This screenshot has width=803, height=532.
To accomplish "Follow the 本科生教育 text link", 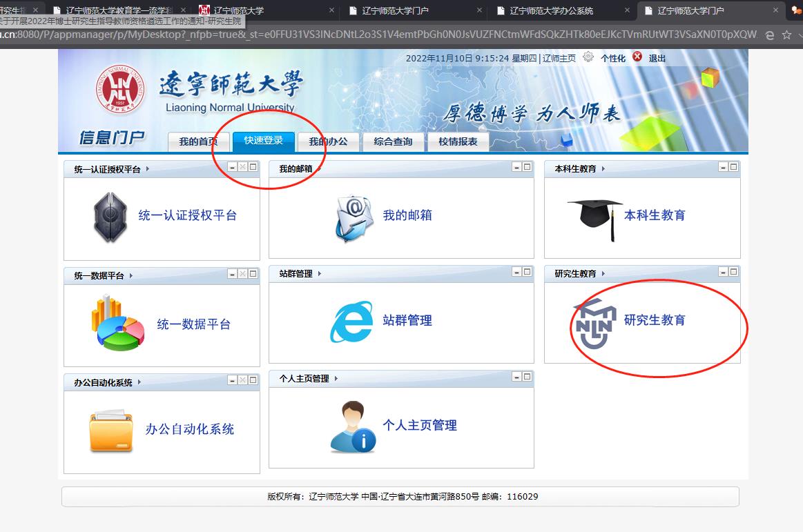I will pyautogui.click(x=655, y=215).
